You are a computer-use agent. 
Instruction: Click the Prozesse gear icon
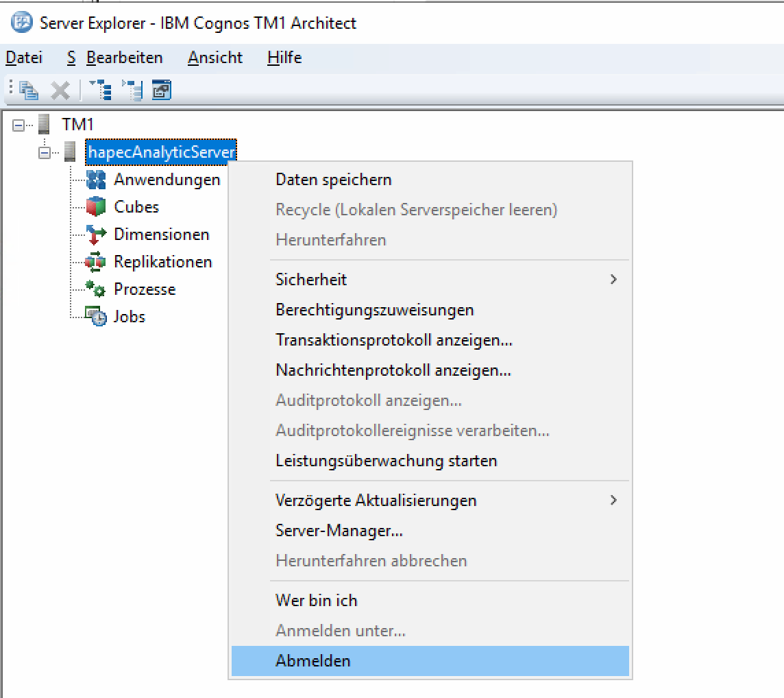point(96,289)
